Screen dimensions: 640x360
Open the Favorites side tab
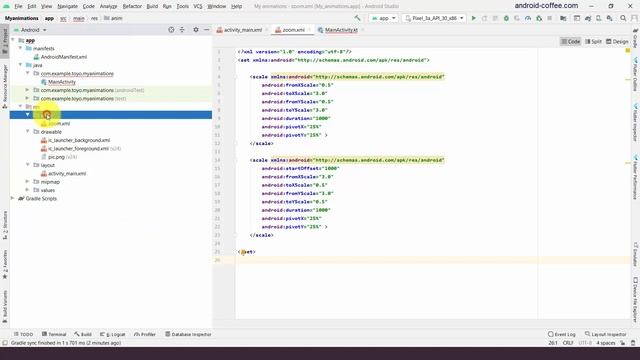coord(5,264)
